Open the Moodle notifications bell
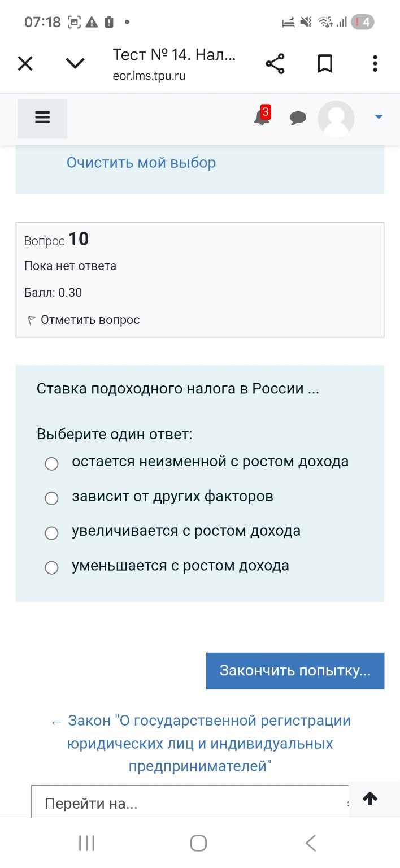 tap(262, 119)
